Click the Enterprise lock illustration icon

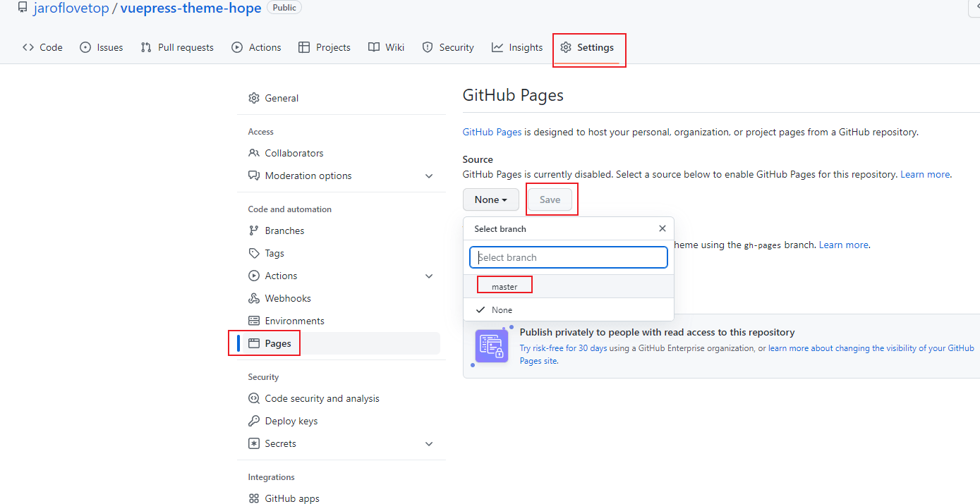(492, 345)
